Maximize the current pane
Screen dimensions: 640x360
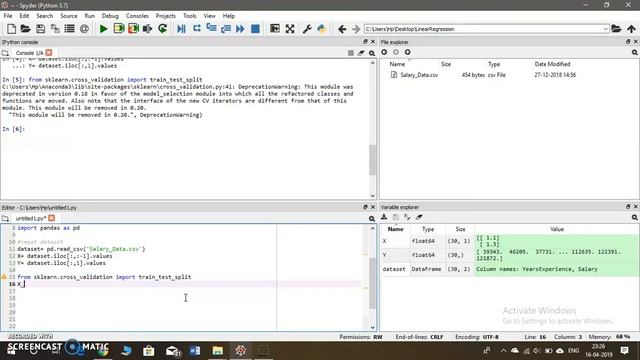click(x=275, y=29)
